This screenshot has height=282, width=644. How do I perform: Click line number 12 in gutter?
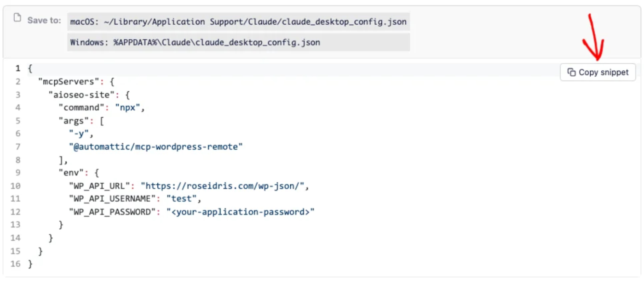(x=16, y=212)
